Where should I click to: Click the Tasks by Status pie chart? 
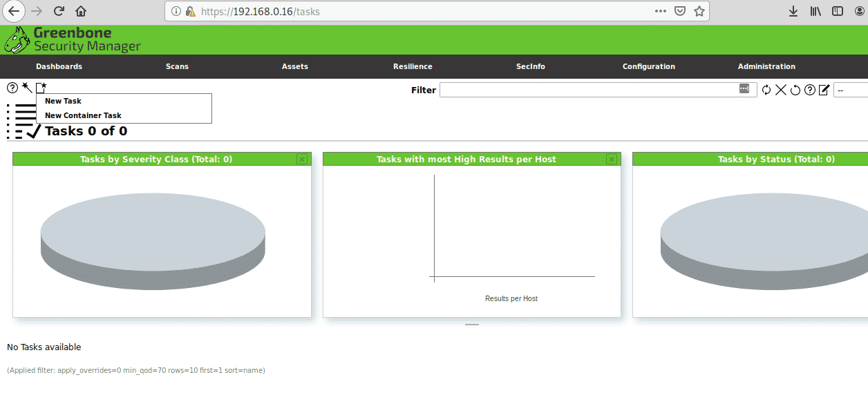tap(764, 241)
